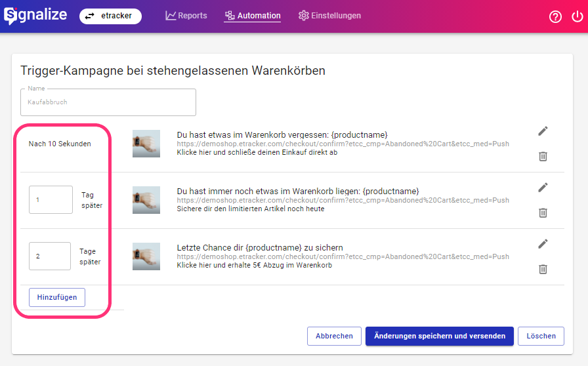Delete the 'Du hast etwas im Warenkorb vergessen' message
This screenshot has height=366, width=588.
click(543, 156)
